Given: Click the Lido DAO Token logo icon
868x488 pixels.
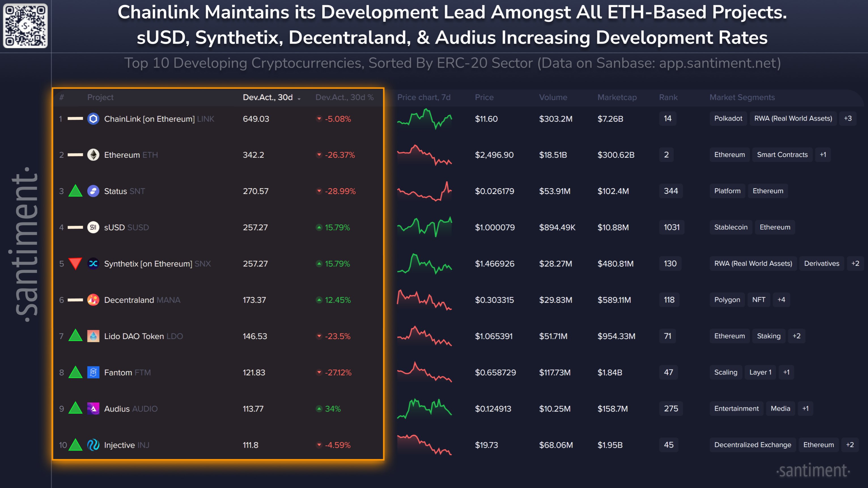Looking at the screenshot, I should click(x=93, y=336).
